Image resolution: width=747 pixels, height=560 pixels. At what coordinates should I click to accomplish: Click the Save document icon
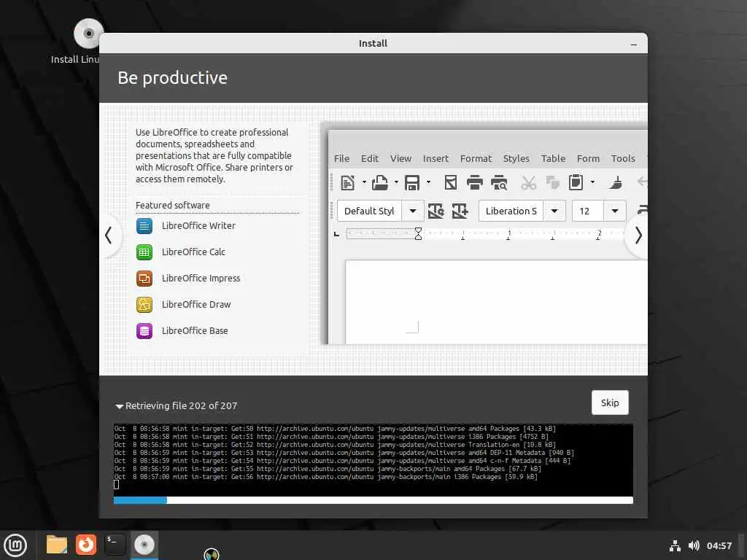[x=412, y=182]
